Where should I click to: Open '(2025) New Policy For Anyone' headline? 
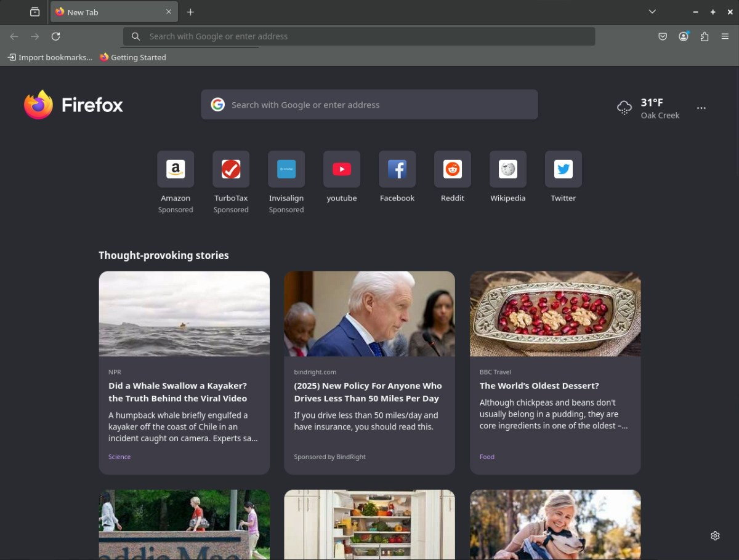[368, 392]
